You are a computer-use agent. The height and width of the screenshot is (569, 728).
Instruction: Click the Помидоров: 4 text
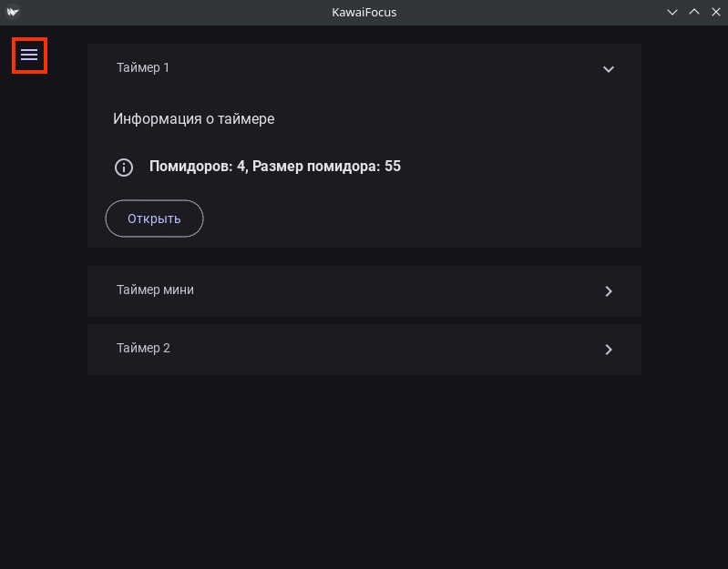point(198,167)
